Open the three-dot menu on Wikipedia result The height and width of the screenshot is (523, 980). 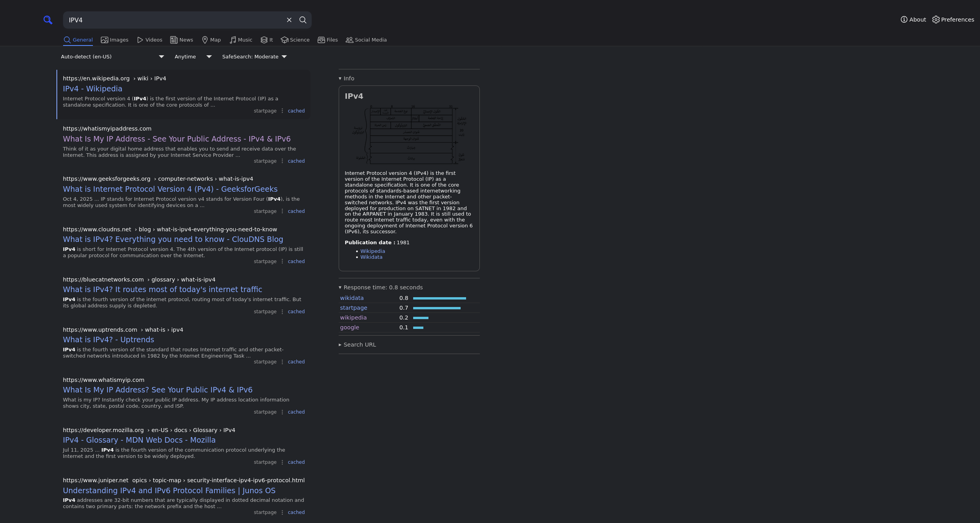(282, 111)
